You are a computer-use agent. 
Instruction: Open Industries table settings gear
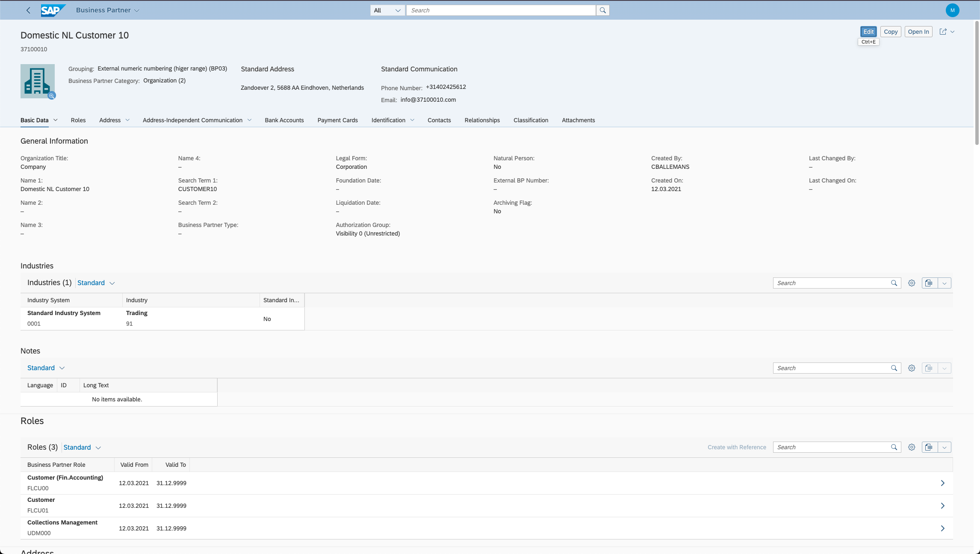(x=912, y=283)
